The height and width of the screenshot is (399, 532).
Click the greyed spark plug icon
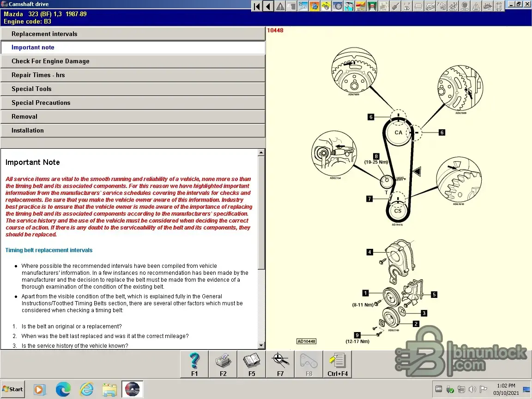(x=395, y=6)
